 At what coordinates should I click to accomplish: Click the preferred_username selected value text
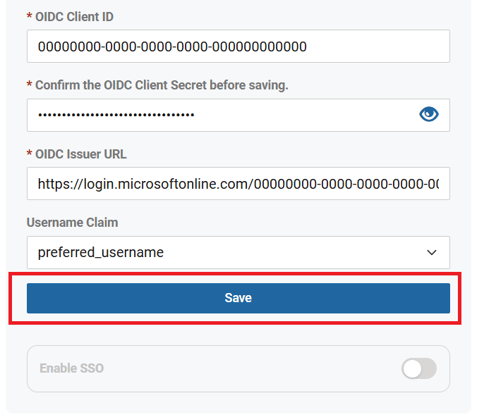tap(101, 252)
